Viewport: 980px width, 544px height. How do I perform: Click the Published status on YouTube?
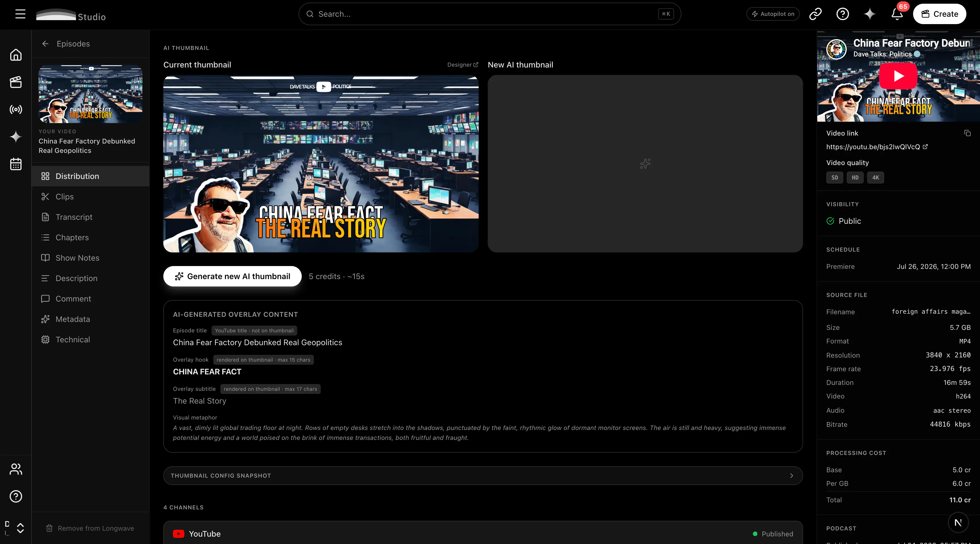[773, 534]
